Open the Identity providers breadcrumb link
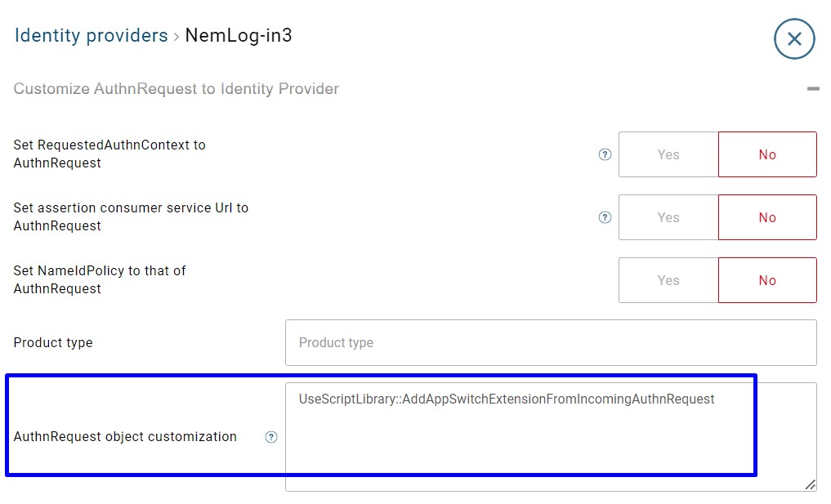This screenshot has width=831, height=504. coord(91,35)
